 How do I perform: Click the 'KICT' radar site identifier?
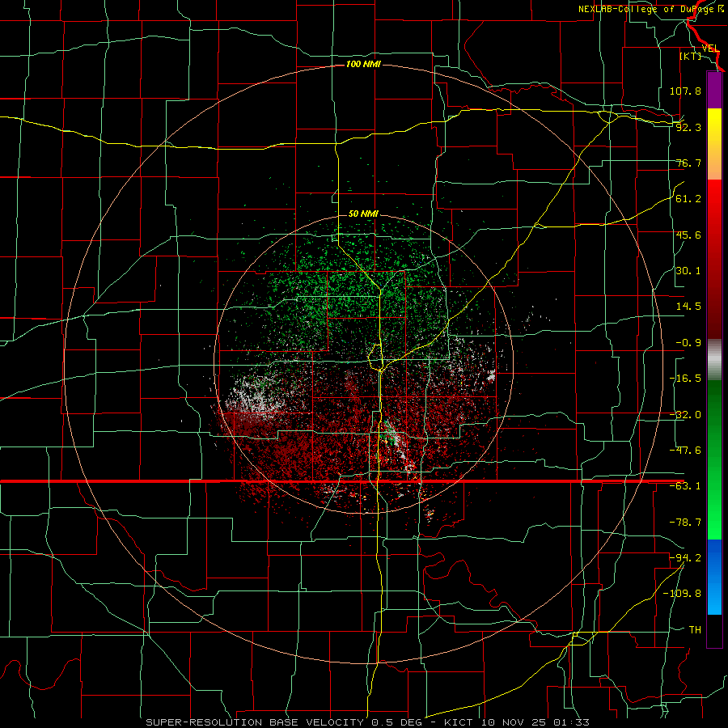[459, 722]
